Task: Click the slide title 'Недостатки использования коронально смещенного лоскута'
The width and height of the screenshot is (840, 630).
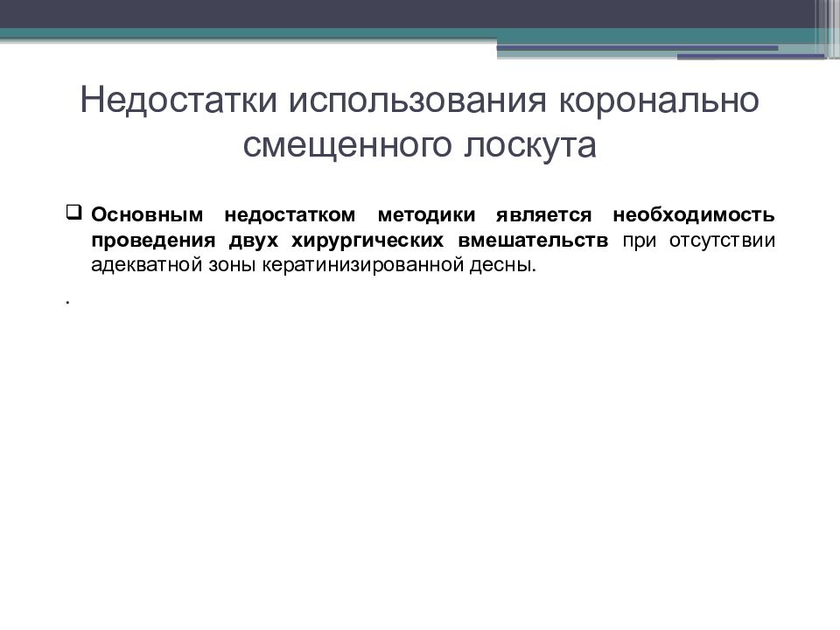Action: pyautogui.click(x=419, y=122)
